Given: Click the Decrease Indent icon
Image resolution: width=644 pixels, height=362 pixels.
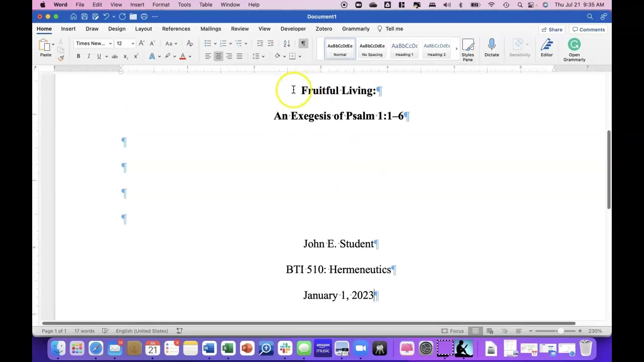Looking at the screenshot, I should 260,43.
